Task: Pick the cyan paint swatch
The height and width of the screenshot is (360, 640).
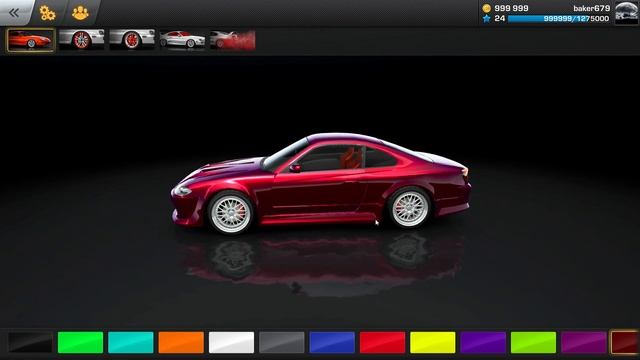Action: click(x=131, y=342)
